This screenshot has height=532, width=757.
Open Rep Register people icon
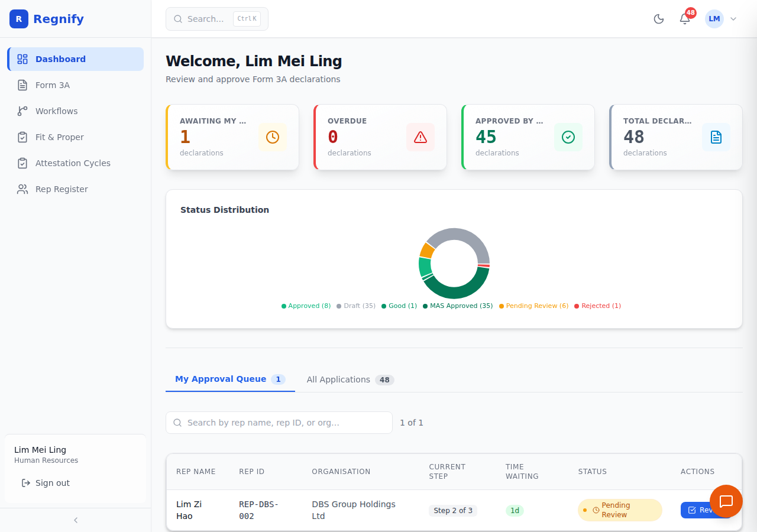22,189
